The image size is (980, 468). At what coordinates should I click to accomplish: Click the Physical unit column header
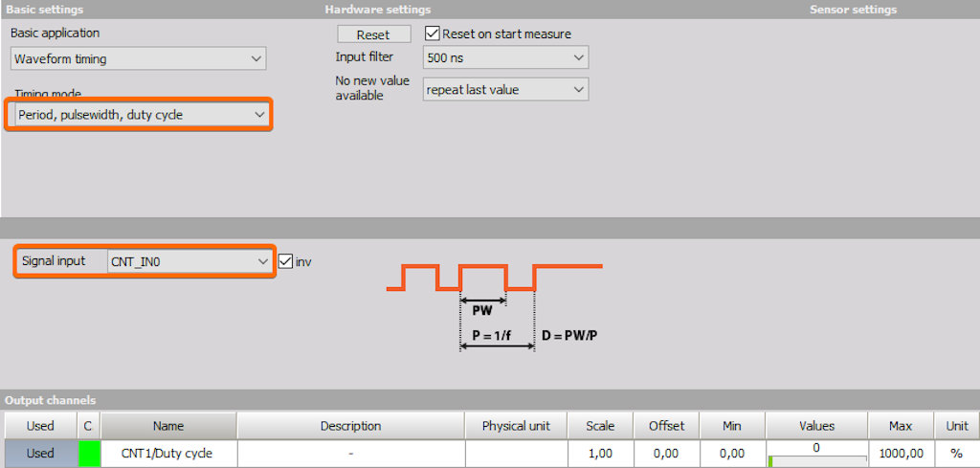point(516,426)
